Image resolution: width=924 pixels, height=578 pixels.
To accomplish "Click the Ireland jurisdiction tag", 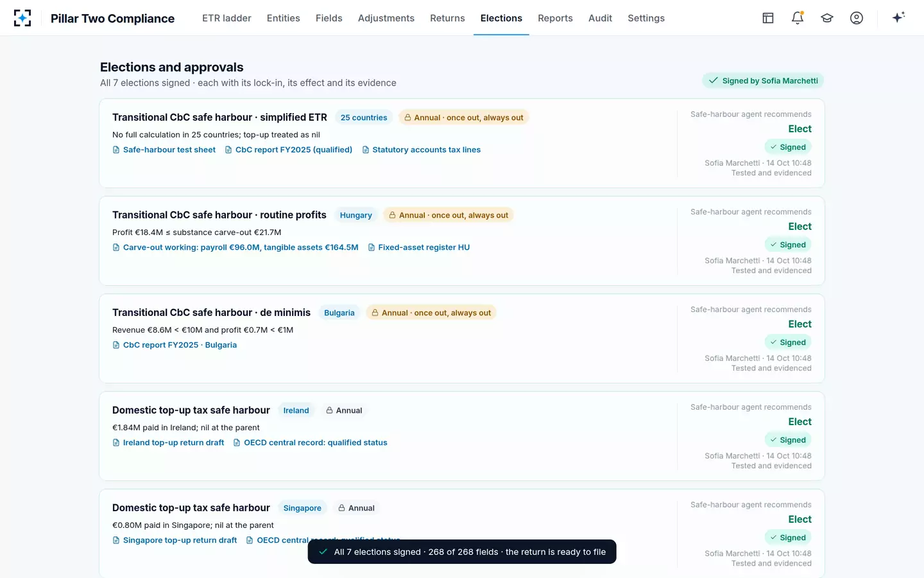I will [x=296, y=410].
